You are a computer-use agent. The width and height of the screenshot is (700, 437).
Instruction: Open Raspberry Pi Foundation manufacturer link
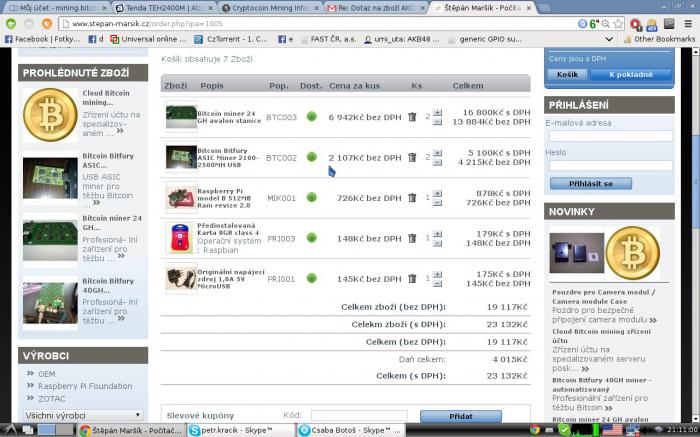(x=85, y=386)
